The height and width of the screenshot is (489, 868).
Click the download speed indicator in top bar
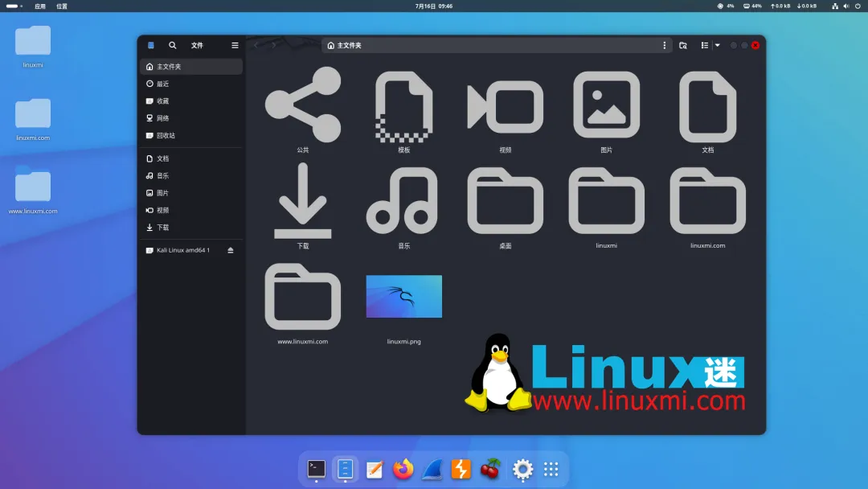[x=807, y=6]
